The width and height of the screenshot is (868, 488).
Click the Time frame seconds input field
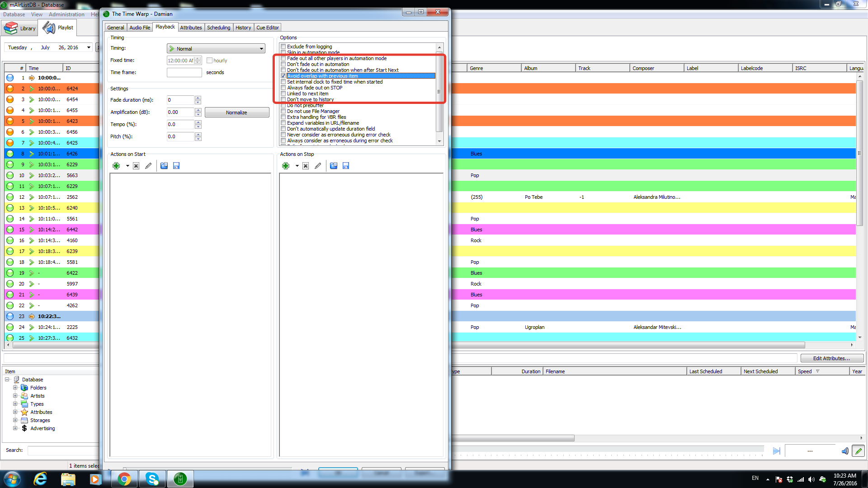[x=184, y=72]
